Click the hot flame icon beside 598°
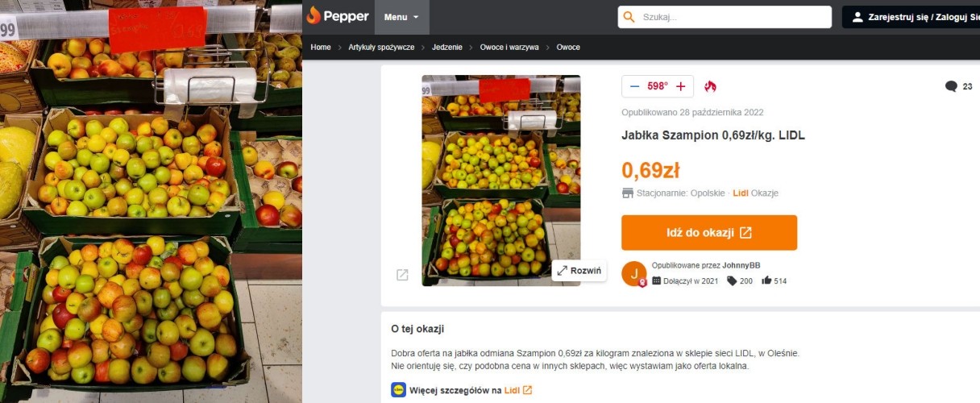The height and width of the screenshot is (403, 980). click(x=710, y=86)
